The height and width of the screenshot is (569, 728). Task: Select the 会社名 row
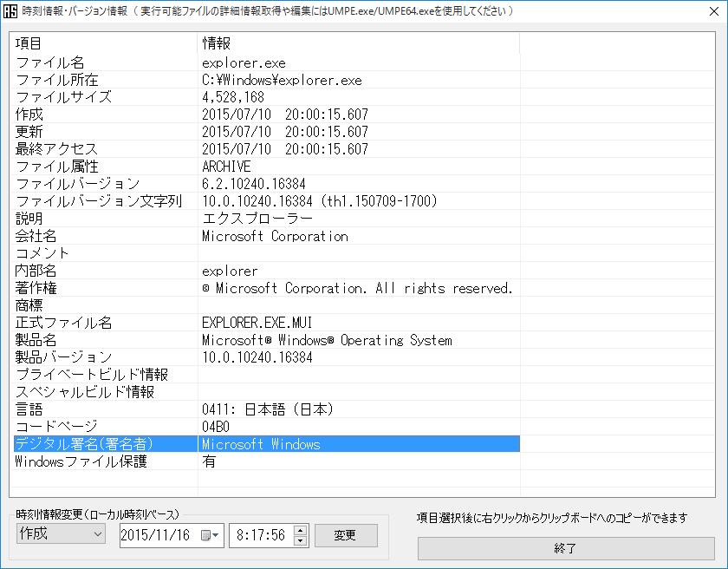267,236
